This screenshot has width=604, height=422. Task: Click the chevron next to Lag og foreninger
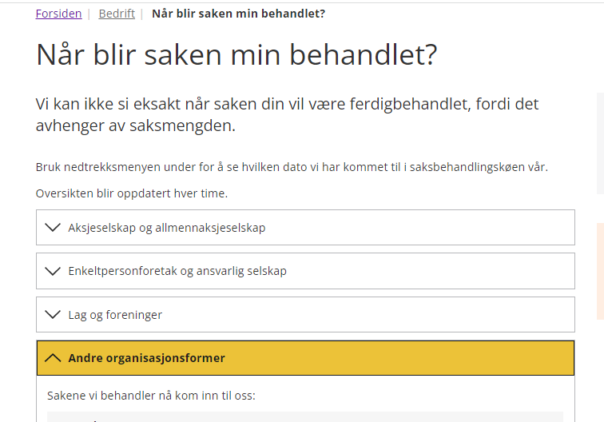point(54,315)
